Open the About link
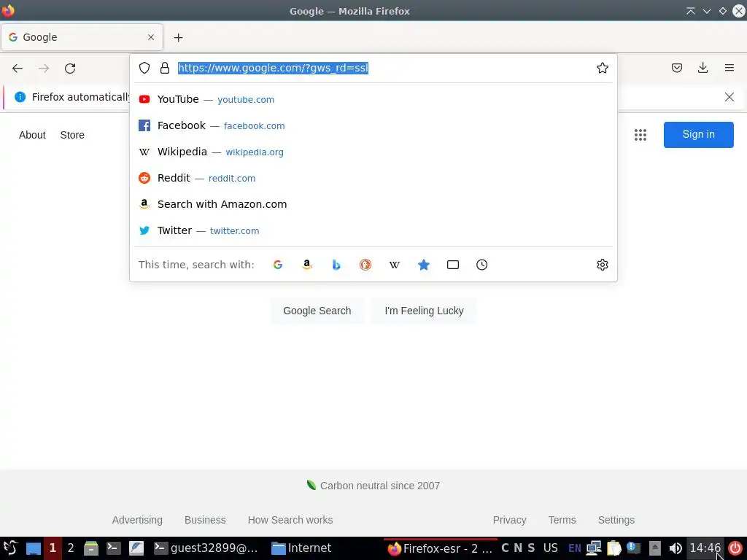 [x=32, y=135]
